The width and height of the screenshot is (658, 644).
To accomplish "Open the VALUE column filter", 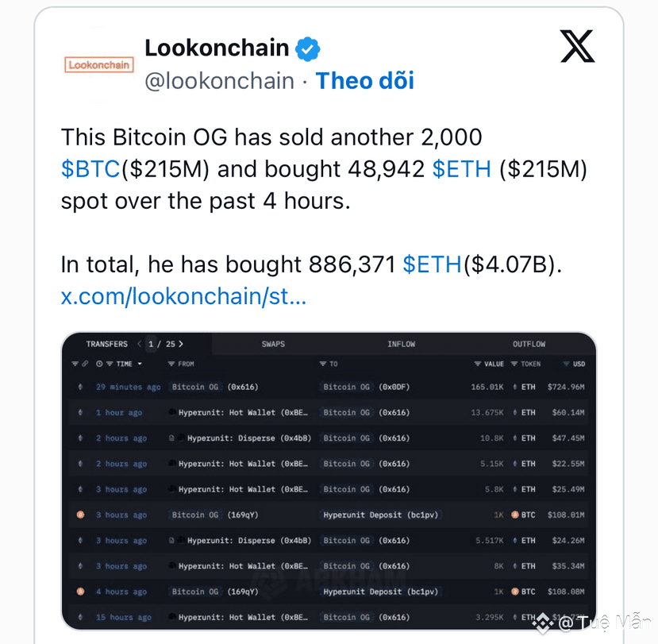I will 478,364.
